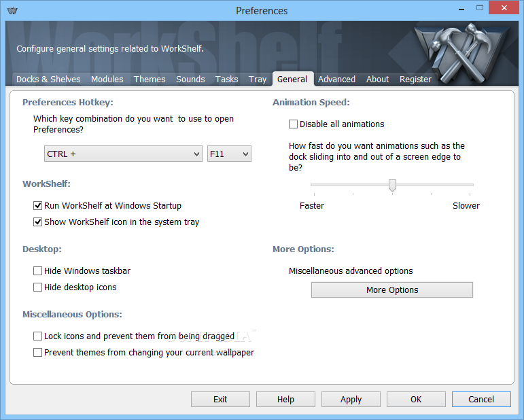The image size is (524, 420).
Task: Click the animation speed slider thumb
Action: pos(392,185)
